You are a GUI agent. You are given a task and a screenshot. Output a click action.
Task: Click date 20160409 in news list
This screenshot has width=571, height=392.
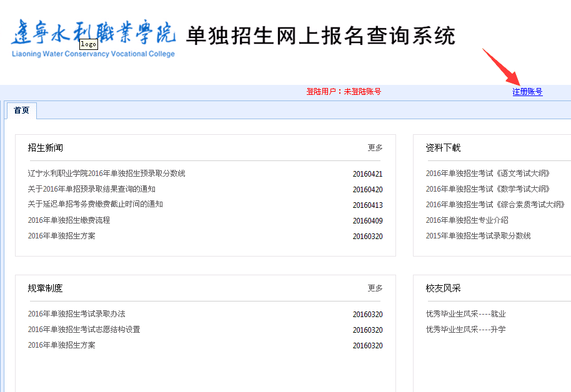368,221
